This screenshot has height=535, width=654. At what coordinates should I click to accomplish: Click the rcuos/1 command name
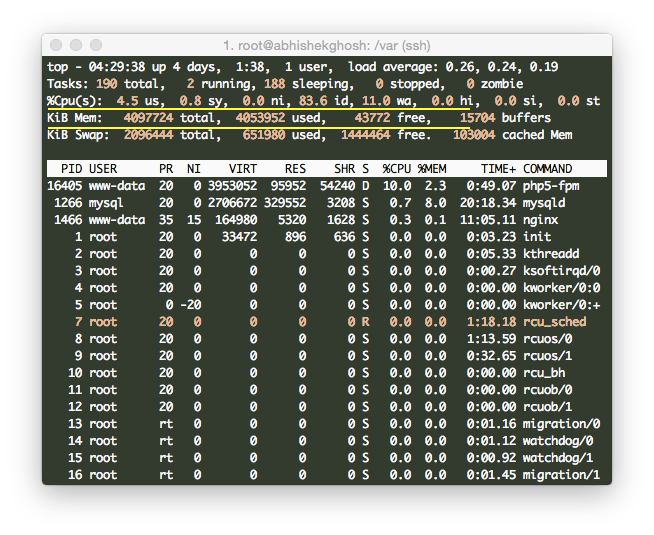[x=548, y=356]
